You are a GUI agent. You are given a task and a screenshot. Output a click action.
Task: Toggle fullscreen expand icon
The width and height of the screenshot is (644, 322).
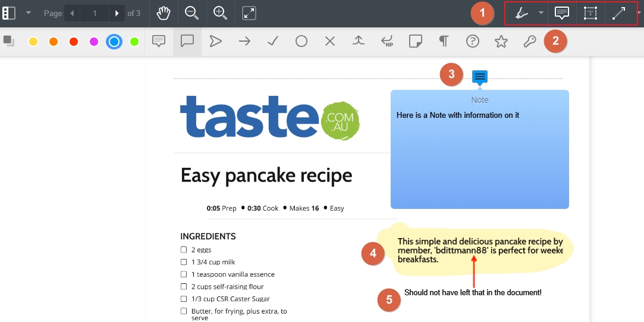pyautogui.click(x=249, y=13)
